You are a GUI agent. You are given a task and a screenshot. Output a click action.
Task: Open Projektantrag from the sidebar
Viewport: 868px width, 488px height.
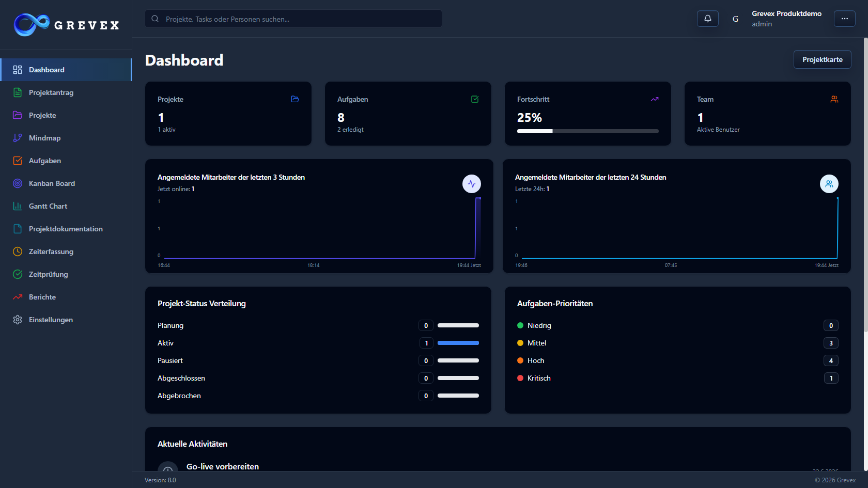pyautogui.click(x=66, y=92)
